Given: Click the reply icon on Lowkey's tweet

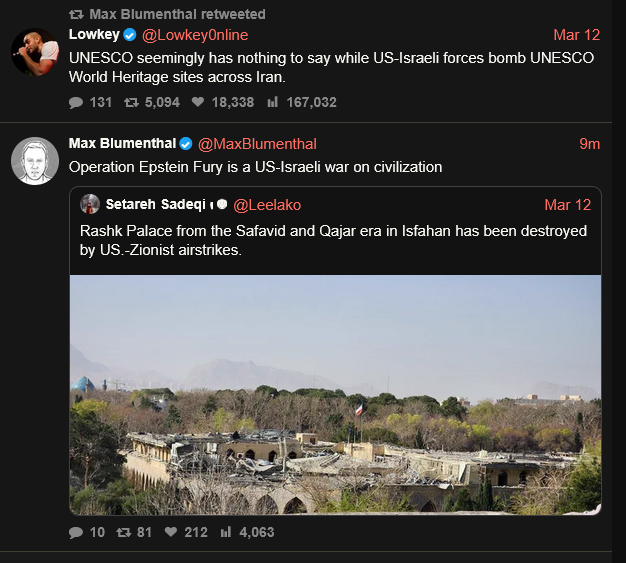Looking at the screenshot, I should click(77, 102).
